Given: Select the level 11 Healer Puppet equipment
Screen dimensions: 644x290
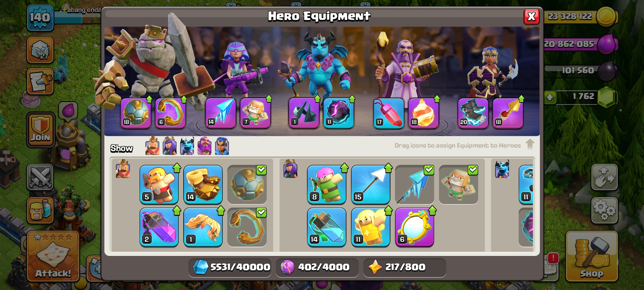Looking at the screenshot, I should pyautogui.click(x=371, y=227).
